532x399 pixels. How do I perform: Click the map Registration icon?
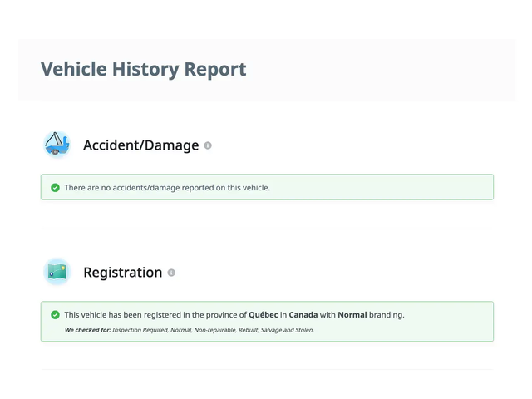tap(57, 272)
